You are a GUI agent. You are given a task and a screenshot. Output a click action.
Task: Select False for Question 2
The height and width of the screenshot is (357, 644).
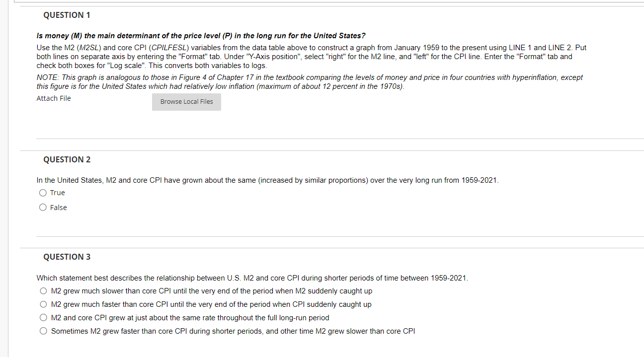pos(43,207)
